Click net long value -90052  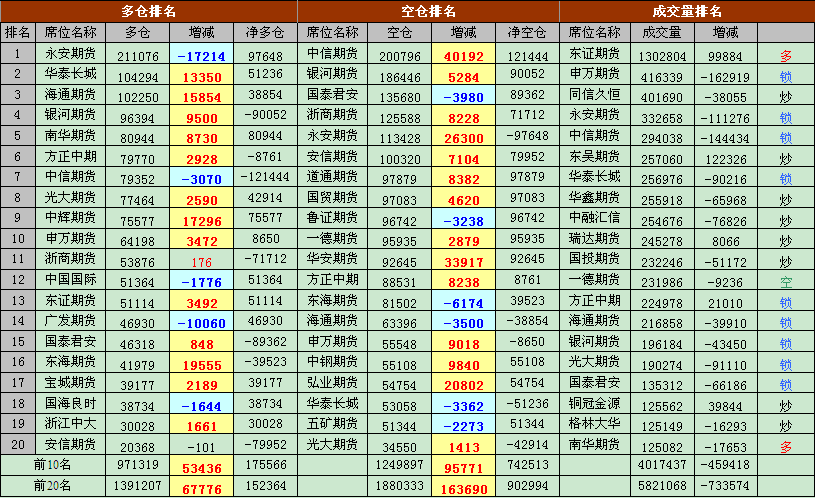coord(265,115)
